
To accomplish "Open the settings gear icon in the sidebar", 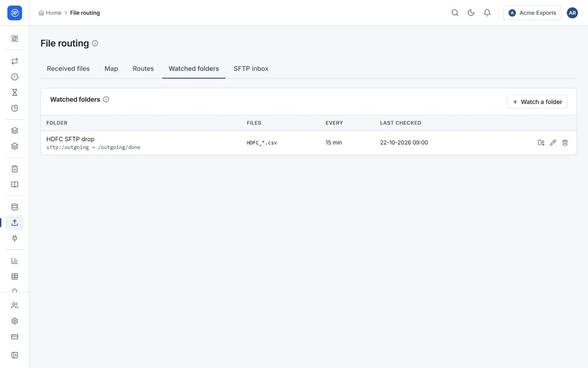I will point(15,321).
